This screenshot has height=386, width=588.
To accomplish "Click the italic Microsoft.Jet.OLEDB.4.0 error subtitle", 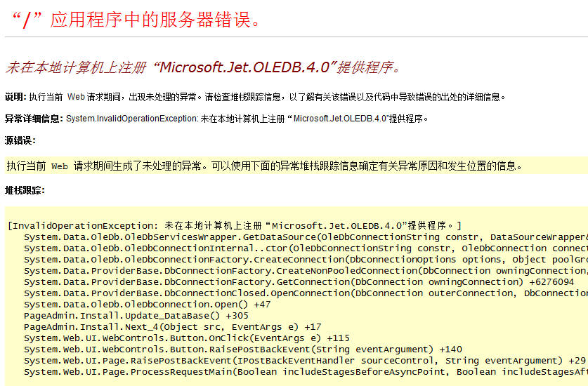I will [204, 67].
